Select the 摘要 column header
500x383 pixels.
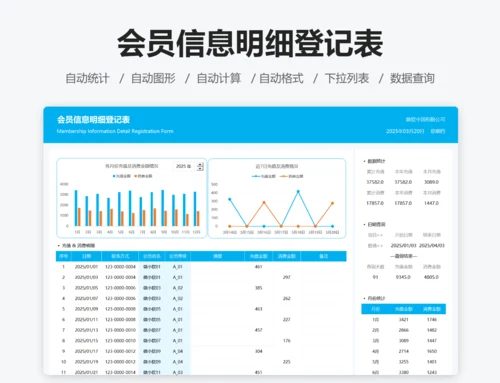217,256
